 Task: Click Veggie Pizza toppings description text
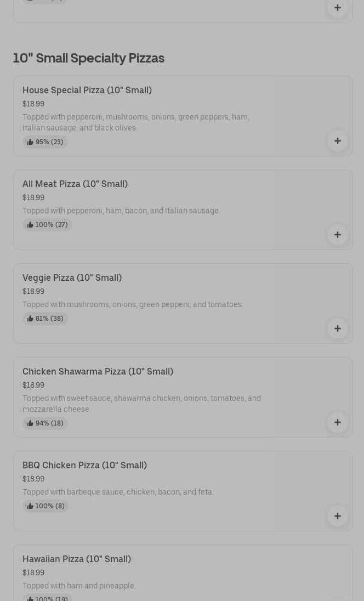[x=133, y=304]
